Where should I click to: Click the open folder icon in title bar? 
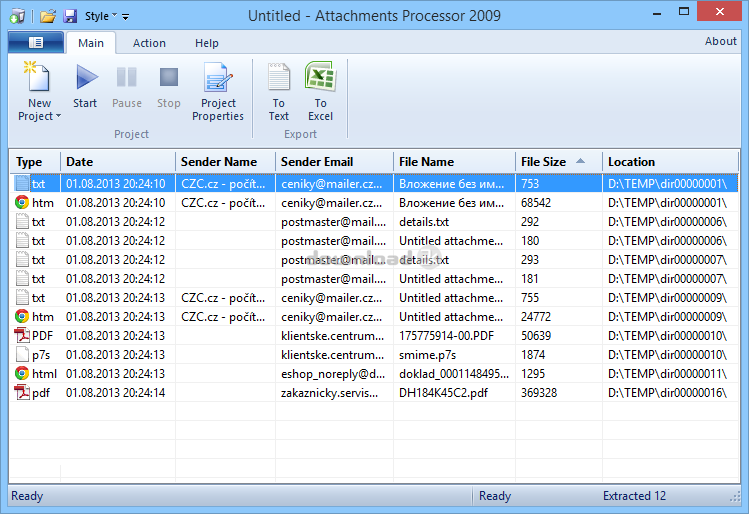47,16
